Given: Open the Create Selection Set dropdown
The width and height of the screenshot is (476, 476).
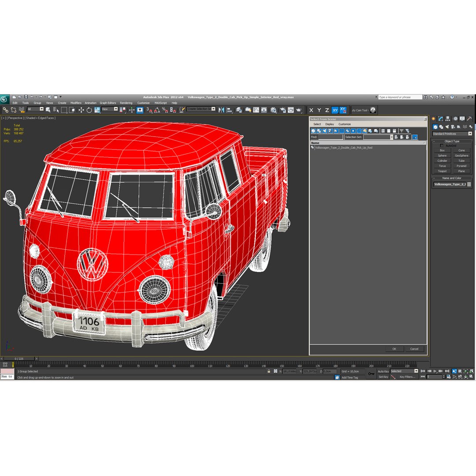Looking at the screenshot, I should click(x=201, y=109).
